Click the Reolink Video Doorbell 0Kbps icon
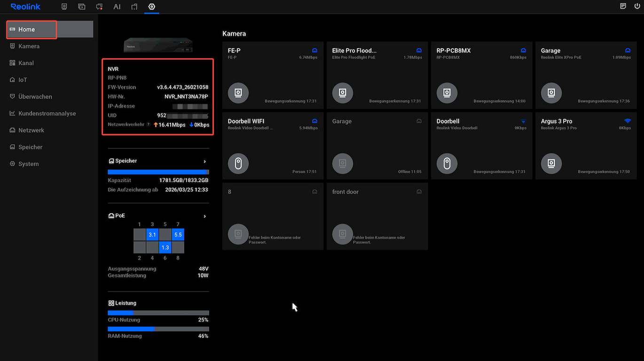The height and width of the screenshot is (361, 644). click(447, 163)
